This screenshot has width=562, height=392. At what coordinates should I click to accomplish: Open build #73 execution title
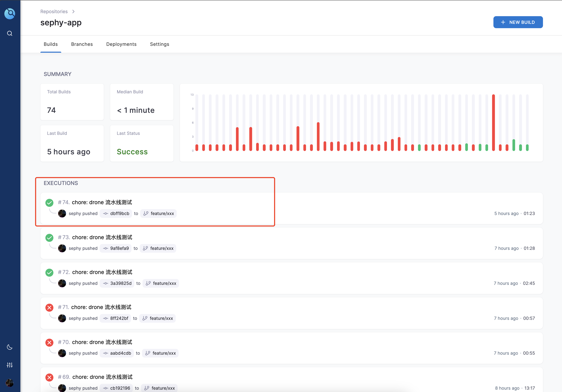(102, 237)
